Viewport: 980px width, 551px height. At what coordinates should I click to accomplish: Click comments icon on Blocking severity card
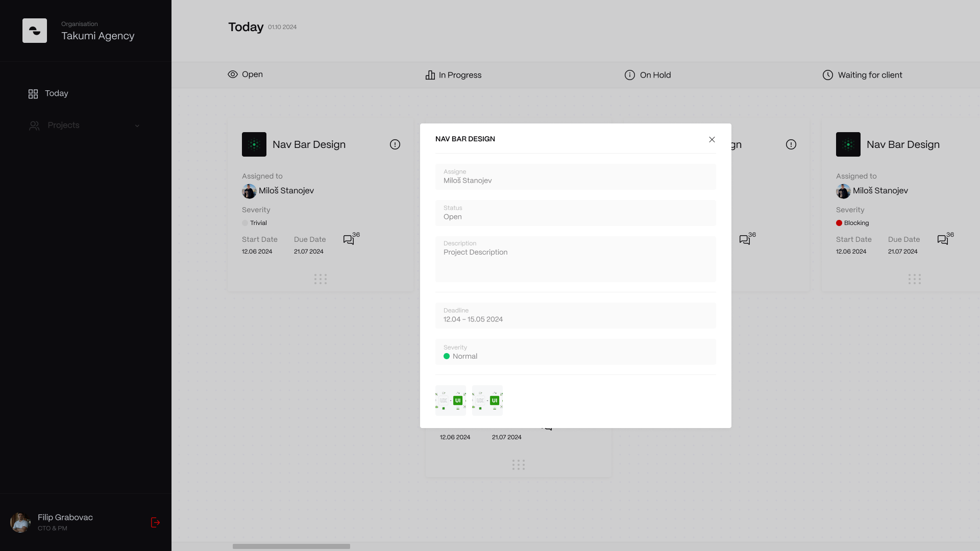[x=943, y=240]
